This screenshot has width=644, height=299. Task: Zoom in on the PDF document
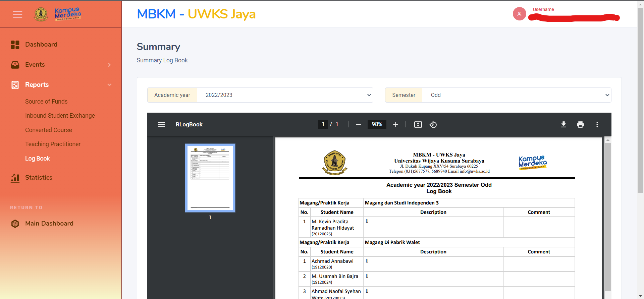pyautogui.click(x=395, y=124)
